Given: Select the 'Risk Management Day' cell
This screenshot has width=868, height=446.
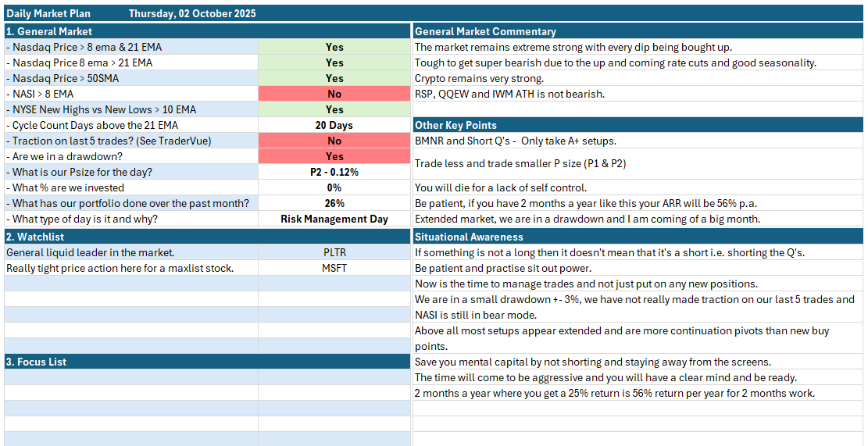Looking at the screenshot, I should coord(334,219).
